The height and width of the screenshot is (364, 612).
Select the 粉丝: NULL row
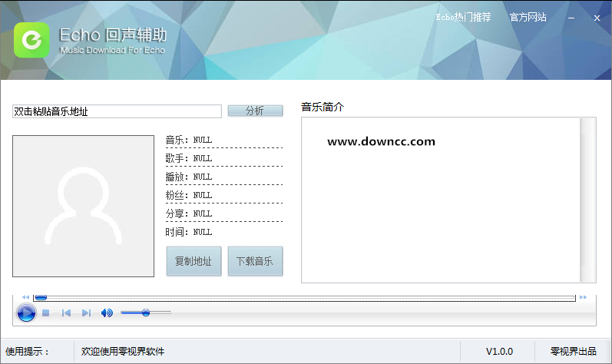pyautogui.click(x=224, y=195)
